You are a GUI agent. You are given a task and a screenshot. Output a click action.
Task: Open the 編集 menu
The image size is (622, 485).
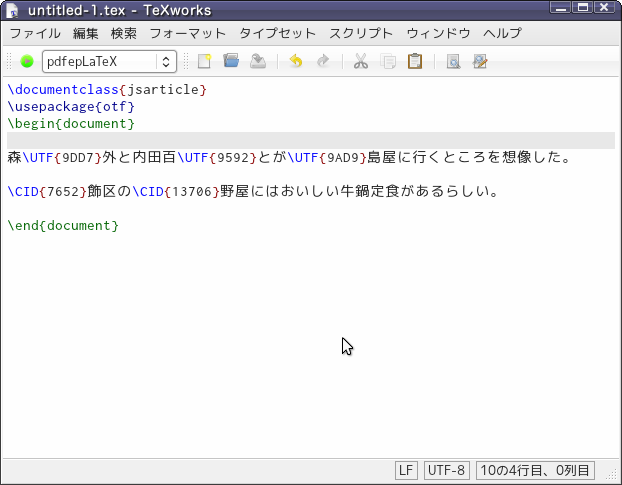(x=86, y=33)
